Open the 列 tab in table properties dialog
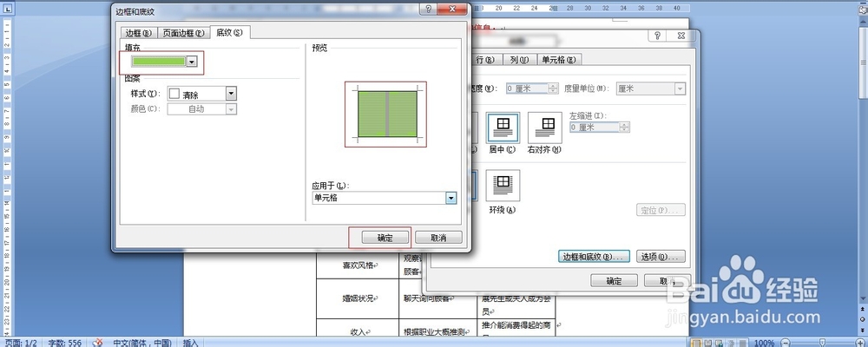Image resolution: width=868 pixels, height=347 pixels. click(x=519, y=60)
